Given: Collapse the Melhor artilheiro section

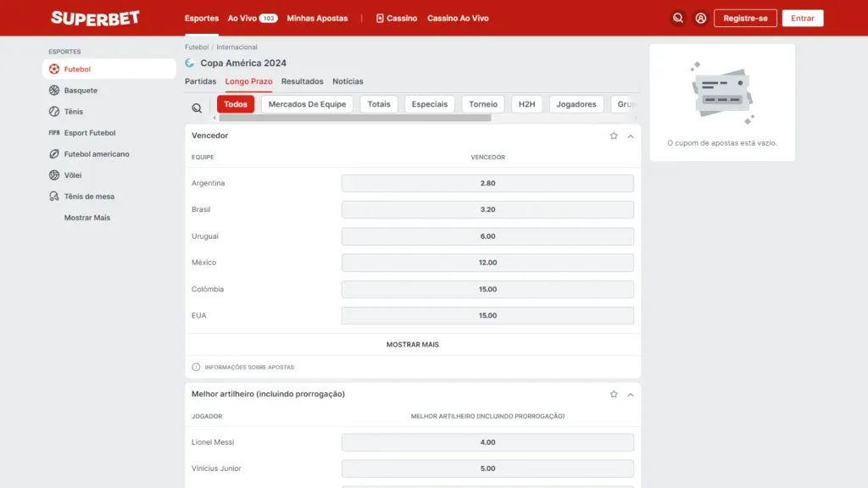Looking at the screenshot, I should pos(631,394).
